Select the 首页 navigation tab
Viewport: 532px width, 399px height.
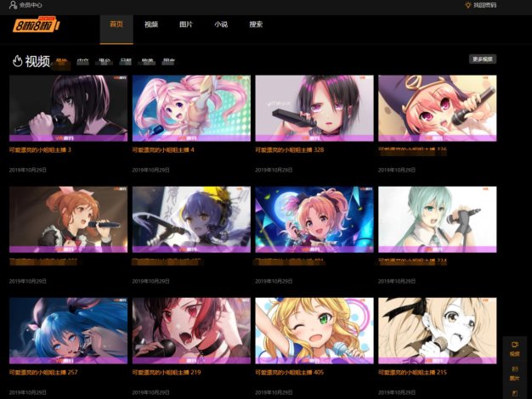116,25
